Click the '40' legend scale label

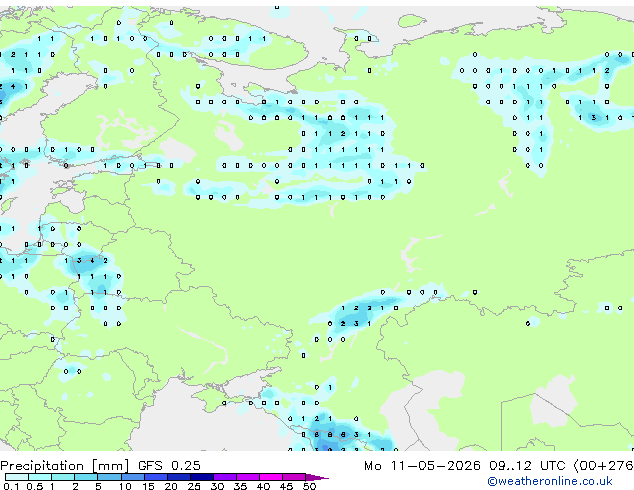pos(264,486)
